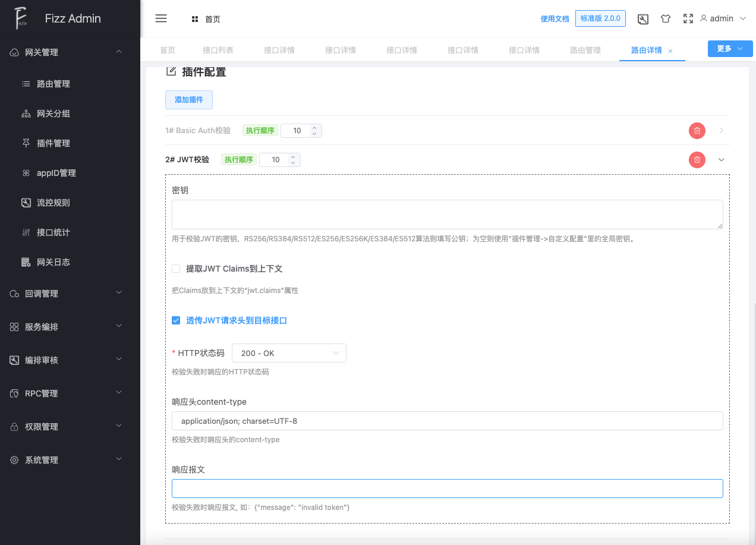Increase JWT校验 execution order stepper

coord(292,156)
